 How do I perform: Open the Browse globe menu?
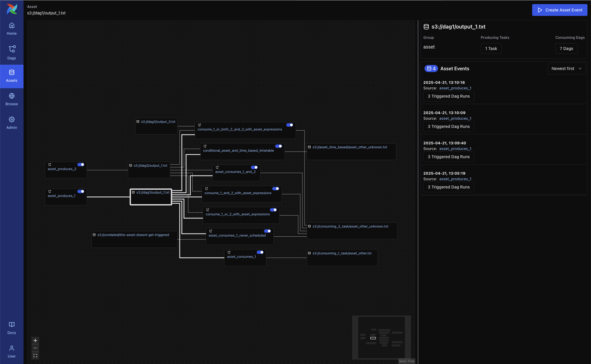pos(12,99)
